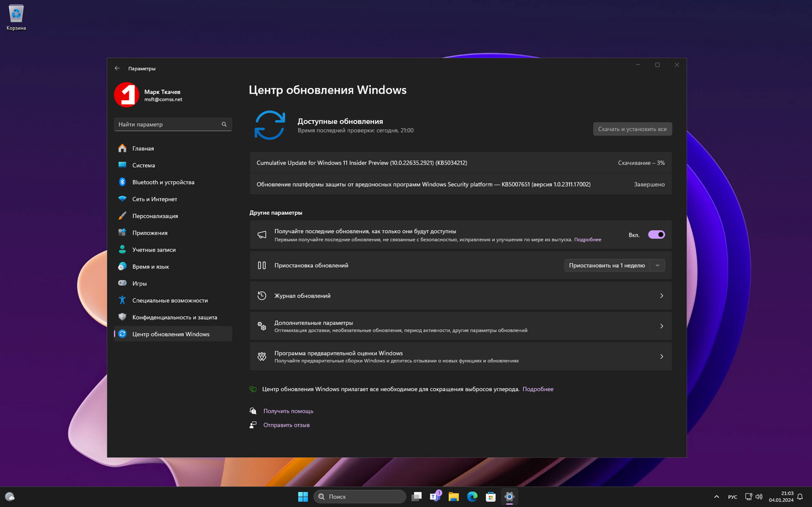The image size is (812, 507).
Task: Click Скачать и установить все button
Action: (632, 129)
